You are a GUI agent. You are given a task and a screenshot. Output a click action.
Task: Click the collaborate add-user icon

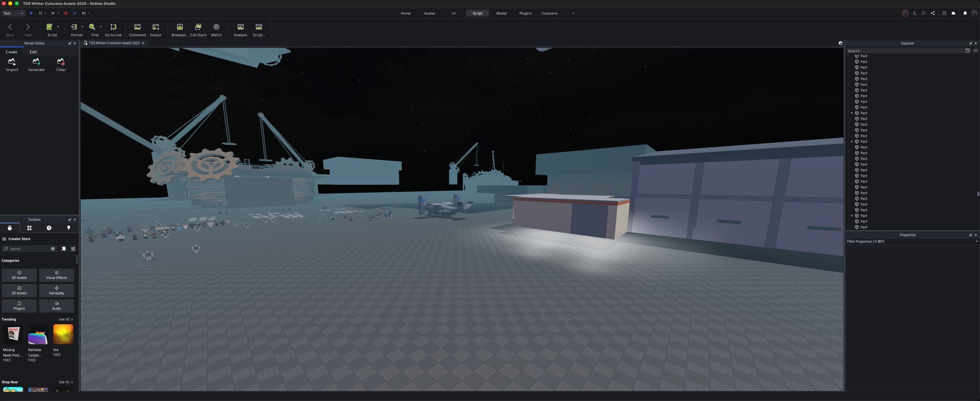(914, 13)
